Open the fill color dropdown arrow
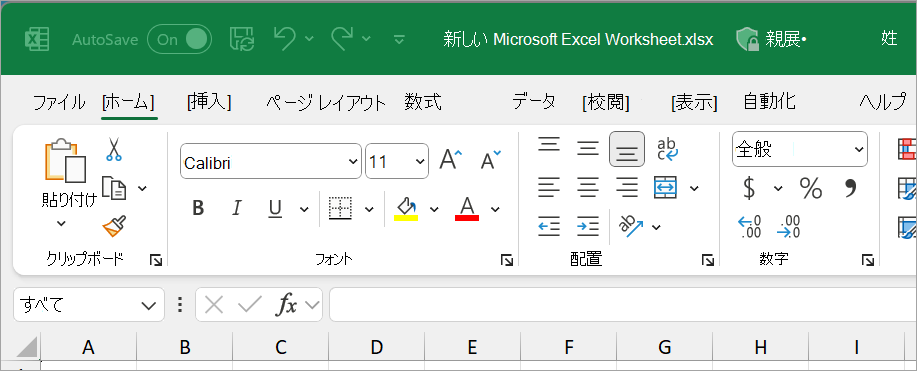917x371 pixels. click(x=434, y=209)
